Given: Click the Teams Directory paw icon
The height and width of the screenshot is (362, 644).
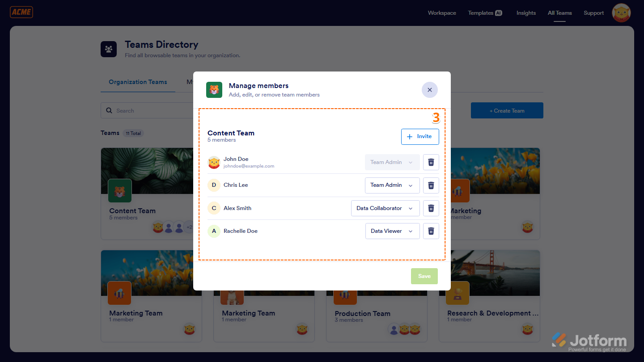Looking at the screenshot, I should [x=109, y=49].
